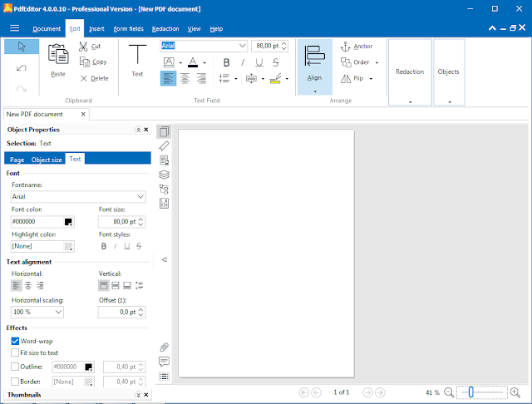
Task: Open the font color dropdown arrow in ribbon
Action: (204, 62)
